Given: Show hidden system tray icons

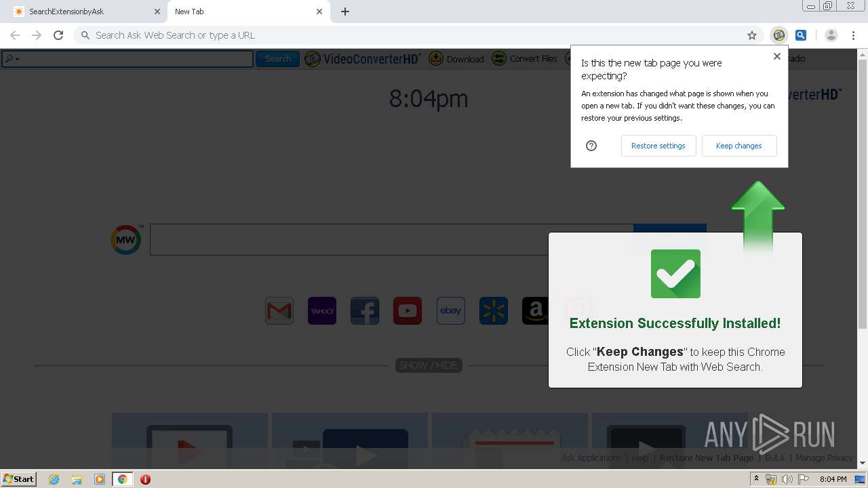Looking at the screenshot, I should click(756, 479).
